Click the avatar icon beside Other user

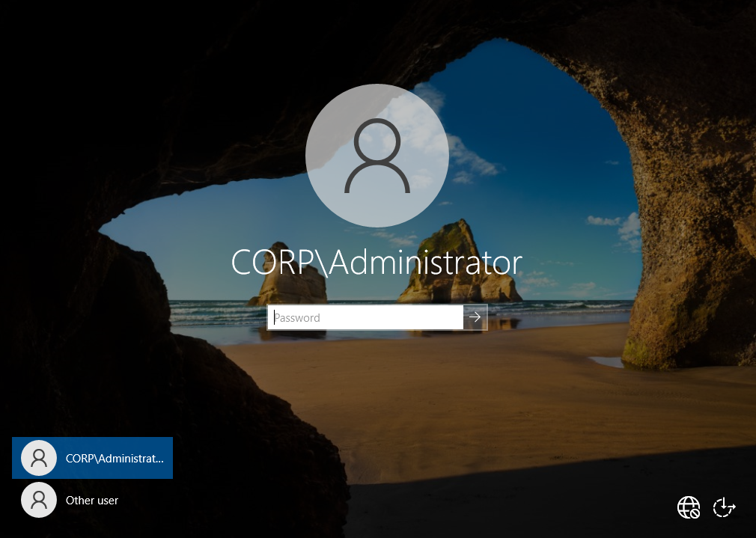tap(39, 500)
